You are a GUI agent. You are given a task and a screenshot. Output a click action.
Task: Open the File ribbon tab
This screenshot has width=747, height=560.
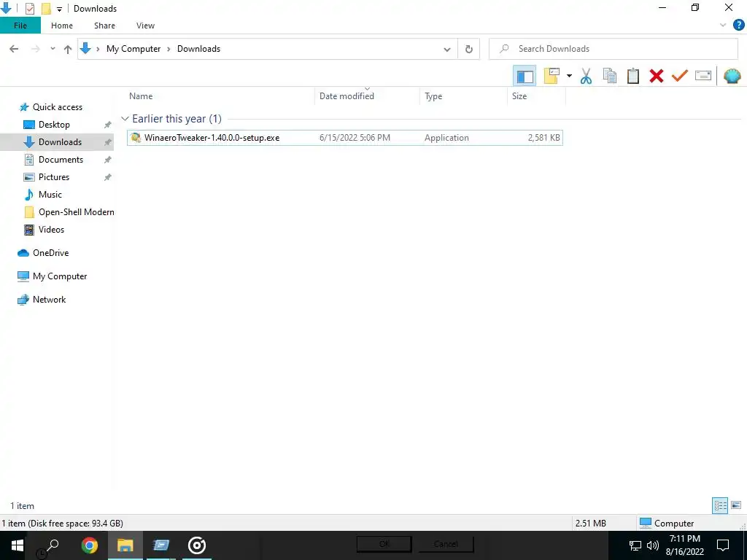pos(20,26)
